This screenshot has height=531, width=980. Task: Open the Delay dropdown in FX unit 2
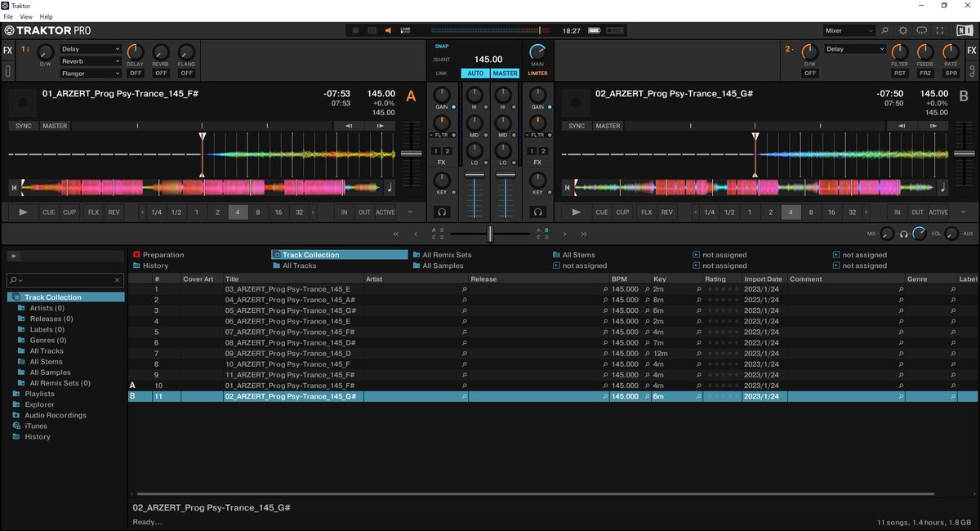(855, 49)
